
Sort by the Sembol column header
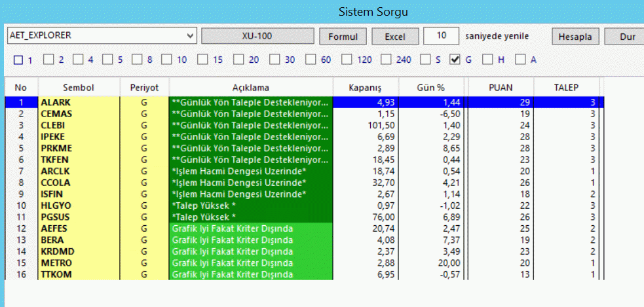click(x=79, y=88)
